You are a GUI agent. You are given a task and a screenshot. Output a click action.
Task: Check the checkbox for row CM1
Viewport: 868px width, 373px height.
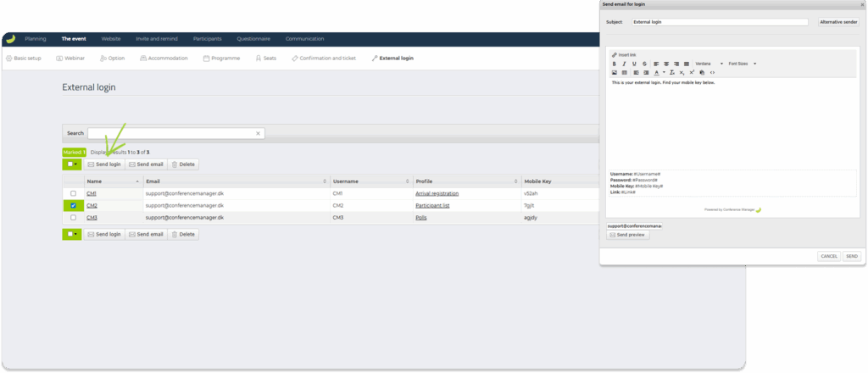[x=73, y=193]
